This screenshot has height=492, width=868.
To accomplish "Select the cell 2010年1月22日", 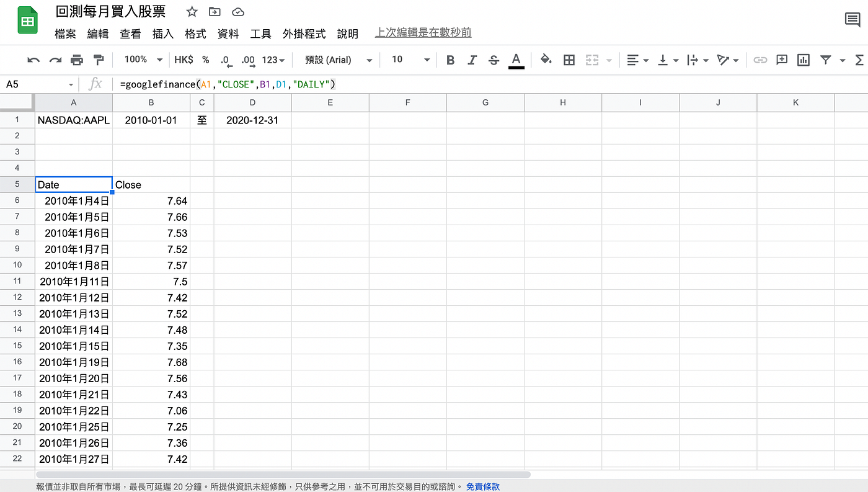I will coord(74,411).
